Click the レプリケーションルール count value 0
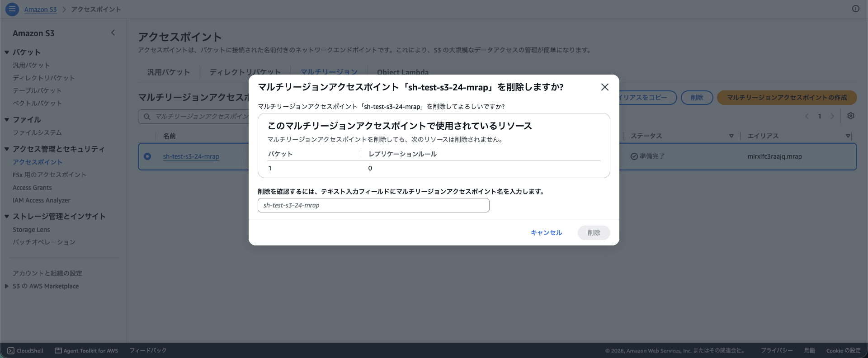Image resolution: width=868 pixels, height=358 pixels. coord(370,168)
